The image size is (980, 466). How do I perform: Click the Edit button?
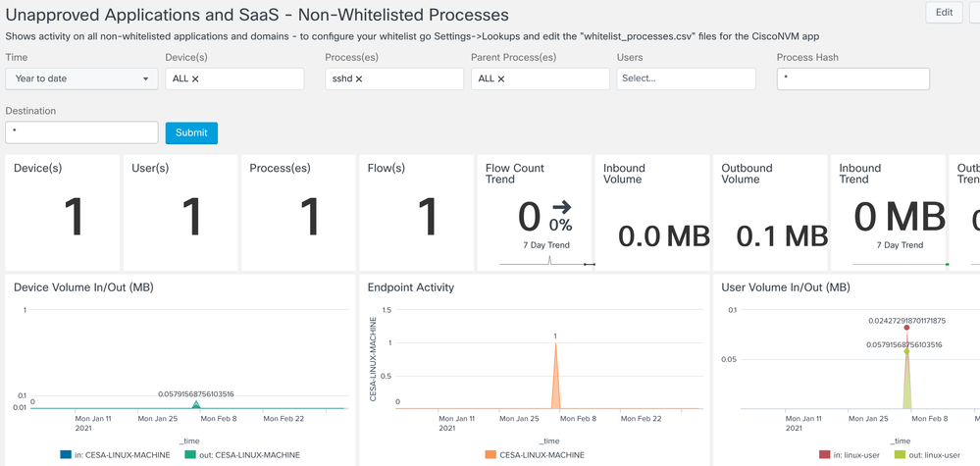point(944,13)
